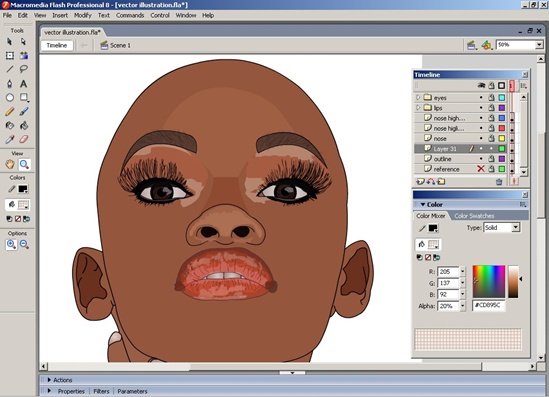Insert a layer folder in Timeline
The height and width of the screenshot is (397, 549).
441,181
